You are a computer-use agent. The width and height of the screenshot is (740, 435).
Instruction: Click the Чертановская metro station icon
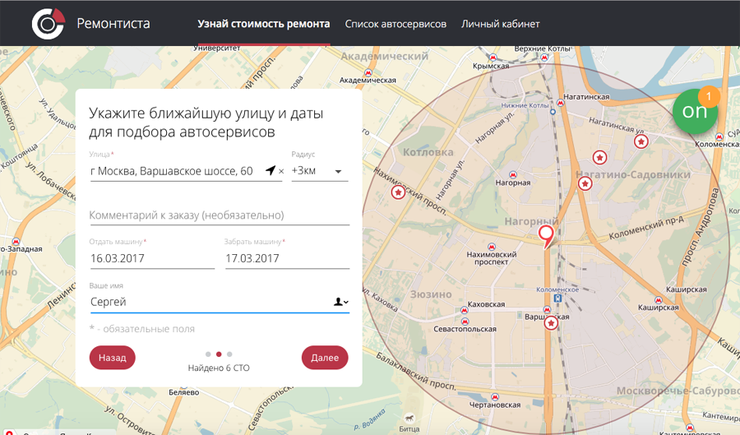(495, 397)
